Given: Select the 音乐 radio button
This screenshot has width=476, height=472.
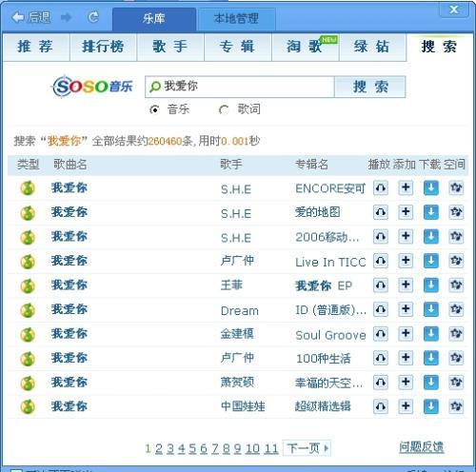Looking at the screenshot, I should (154, 109).
